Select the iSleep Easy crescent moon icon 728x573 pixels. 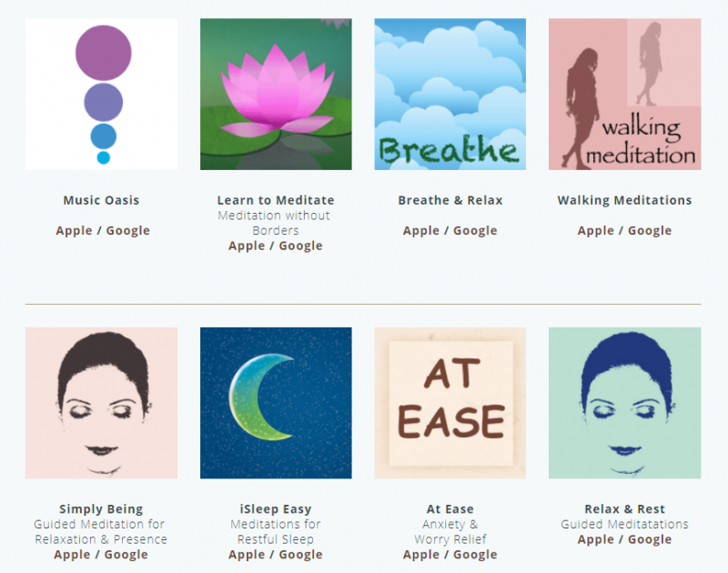tap(276, 403)
